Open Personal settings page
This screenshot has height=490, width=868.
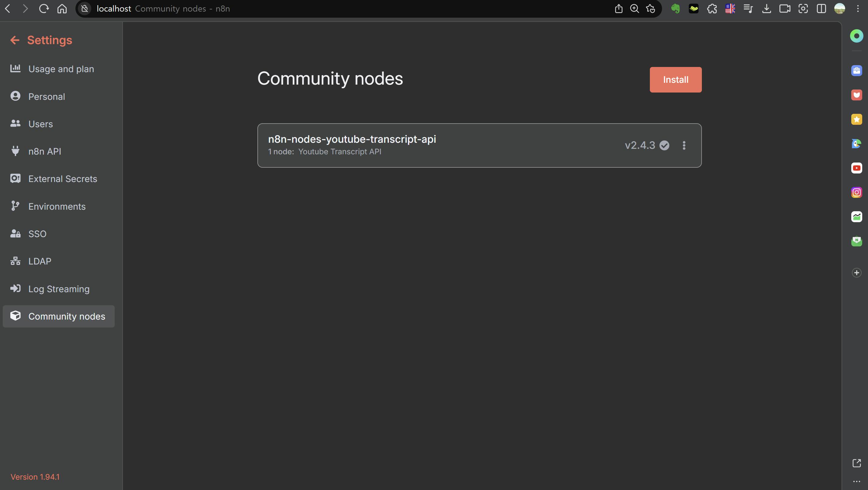coord(47,96)
